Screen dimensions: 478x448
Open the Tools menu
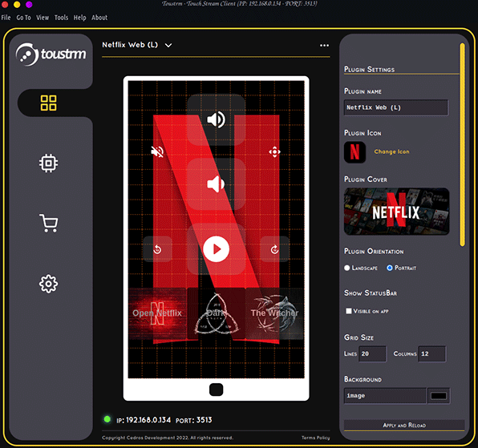click(61, 18)
